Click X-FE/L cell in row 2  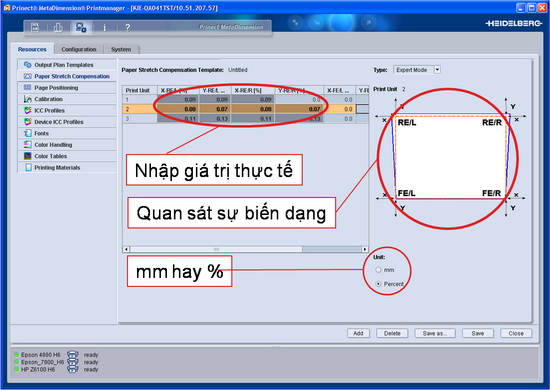[x=339, y=109]
